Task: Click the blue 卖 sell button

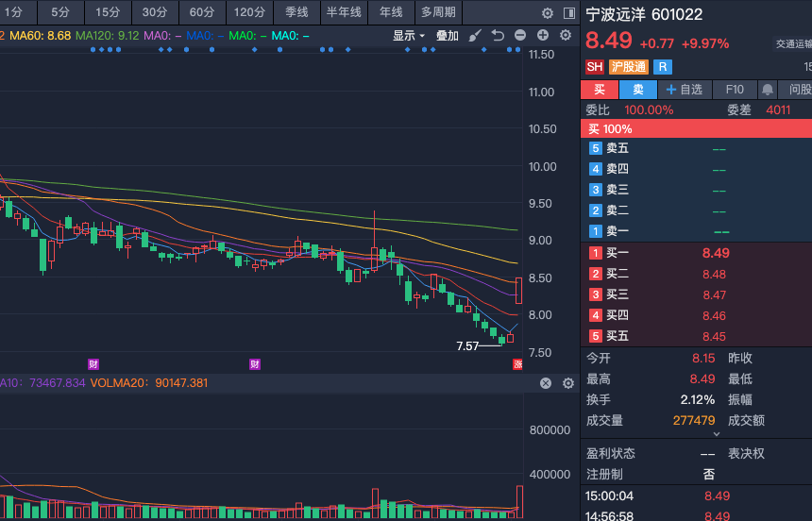Action: (638, 90)
